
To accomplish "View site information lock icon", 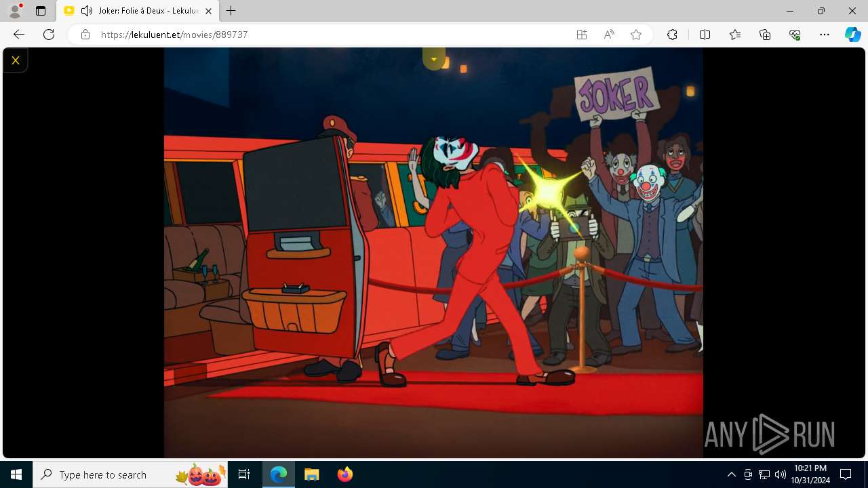I will (85, 35).
